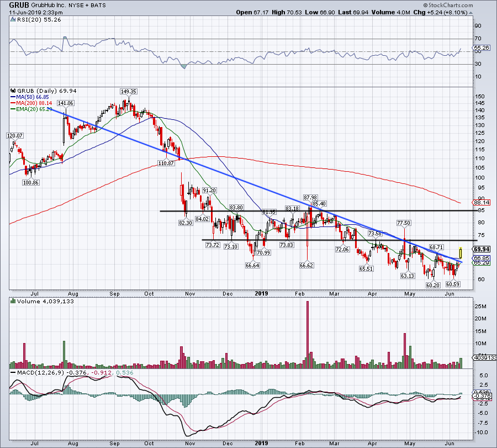Click the 68.71 price label
This screenshot has height=448, width=497.
click(436, 247)
